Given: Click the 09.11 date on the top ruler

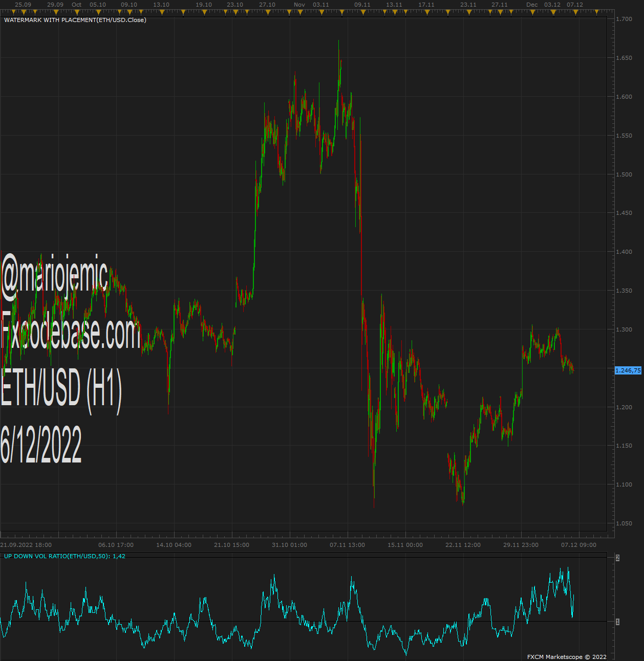Looking at the screenshot, I should point(362,5).
